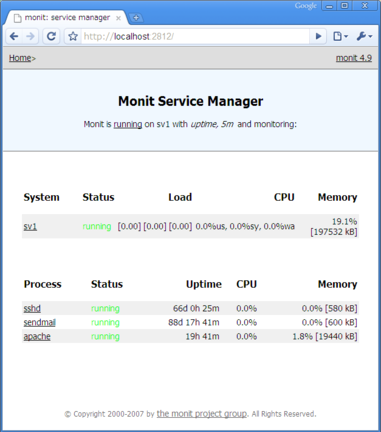Open the page menu dropdown
381x432 pixels.
coord(340,36)
